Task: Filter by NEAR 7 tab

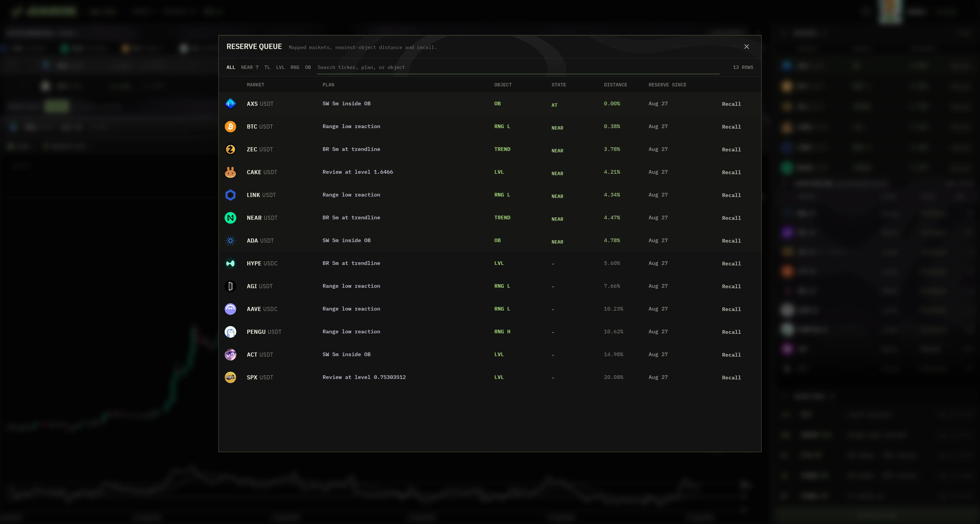Action: 250,67
